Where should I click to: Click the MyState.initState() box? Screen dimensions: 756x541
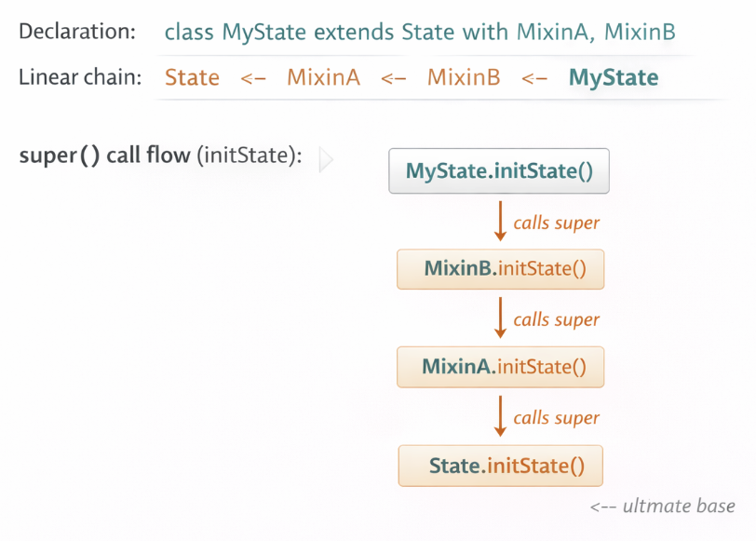pyautogui.click(x=499, y=171)
